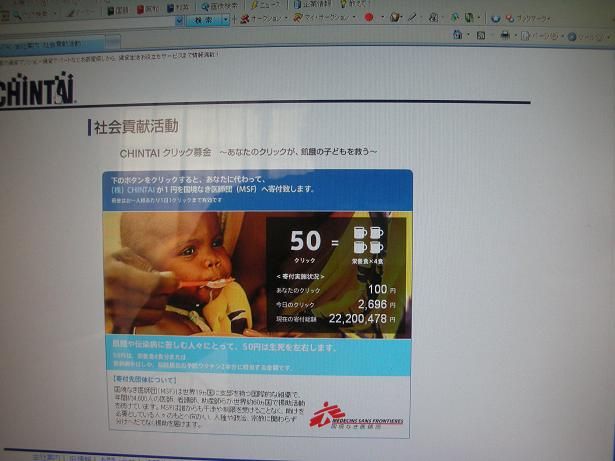Open マイ・オークション in the toolbar
Image resolution: width=615 pixels, height=461 pixels.
pyautogui.click(x=321, y=17)
